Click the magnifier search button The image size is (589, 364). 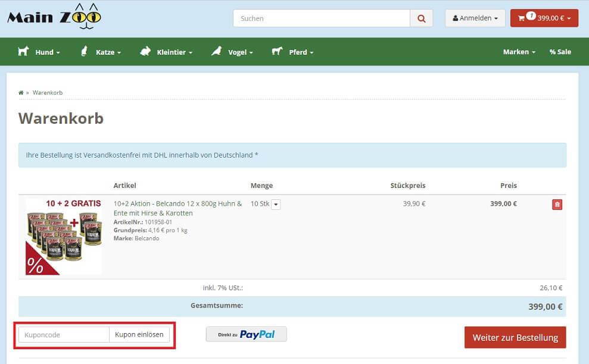tap(422, 18)
